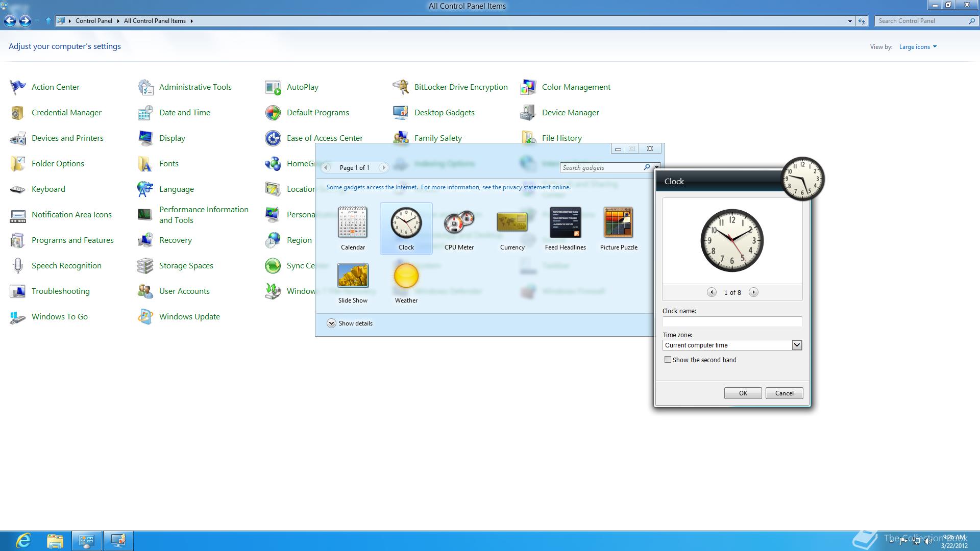This screenshot has height=551, width=980.
Task: Enable Show the second hand checkbox
Action: [x=668, y=360]
